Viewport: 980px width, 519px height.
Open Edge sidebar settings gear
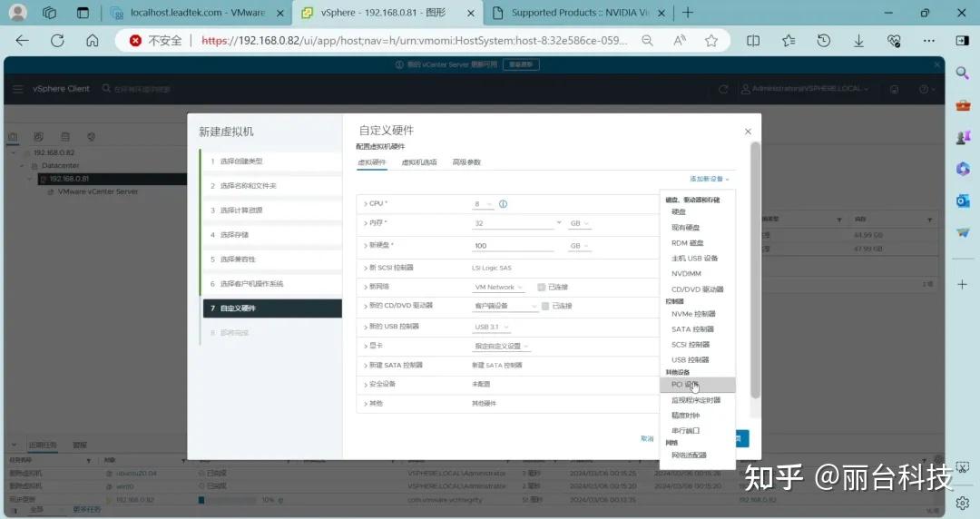(x=963, y=503)
